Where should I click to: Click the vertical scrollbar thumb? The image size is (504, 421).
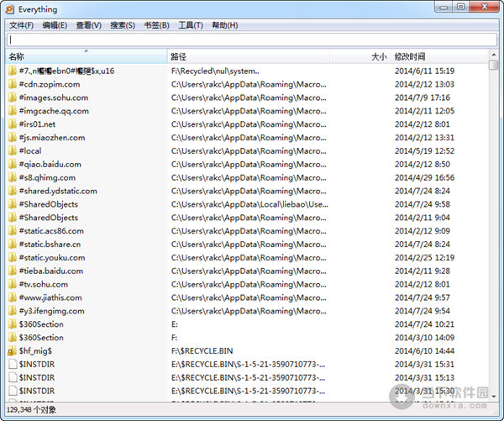[493, 65]
